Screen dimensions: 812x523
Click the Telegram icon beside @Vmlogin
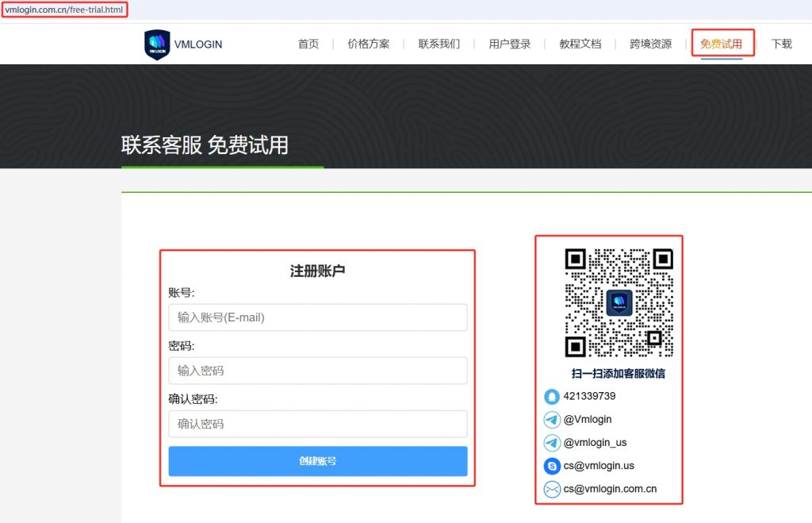pyautogui.click(x=552, y=419)
